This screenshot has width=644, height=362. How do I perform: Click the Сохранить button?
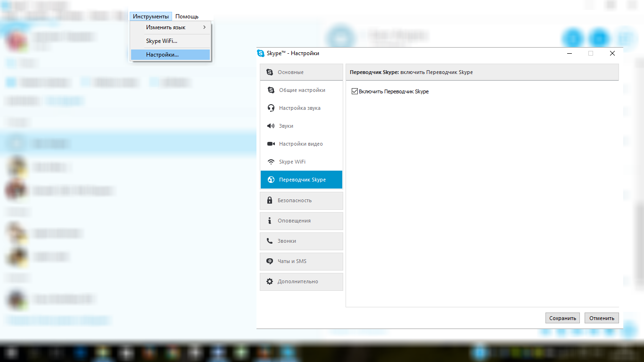point(563,318)
